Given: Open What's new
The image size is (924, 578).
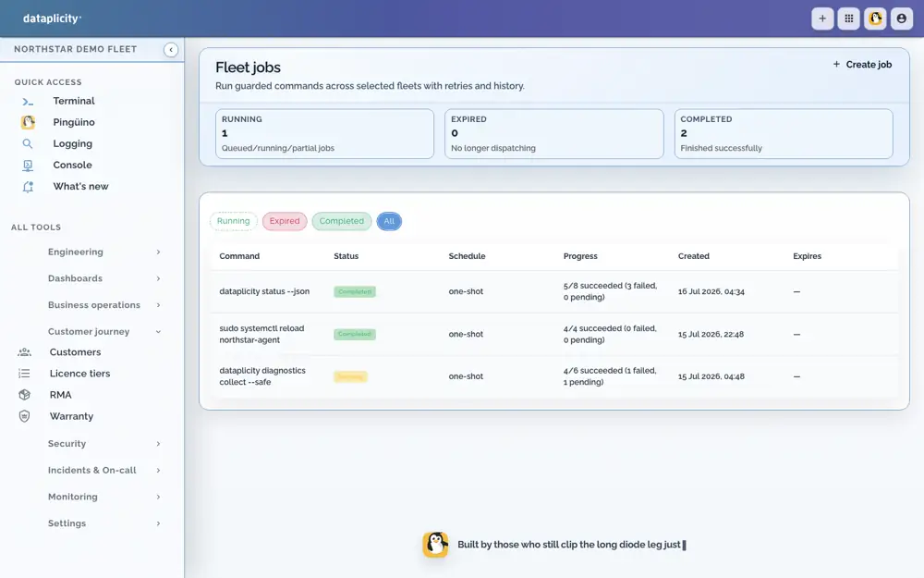Looking at the screenshot, I should [x=80, y=187].
